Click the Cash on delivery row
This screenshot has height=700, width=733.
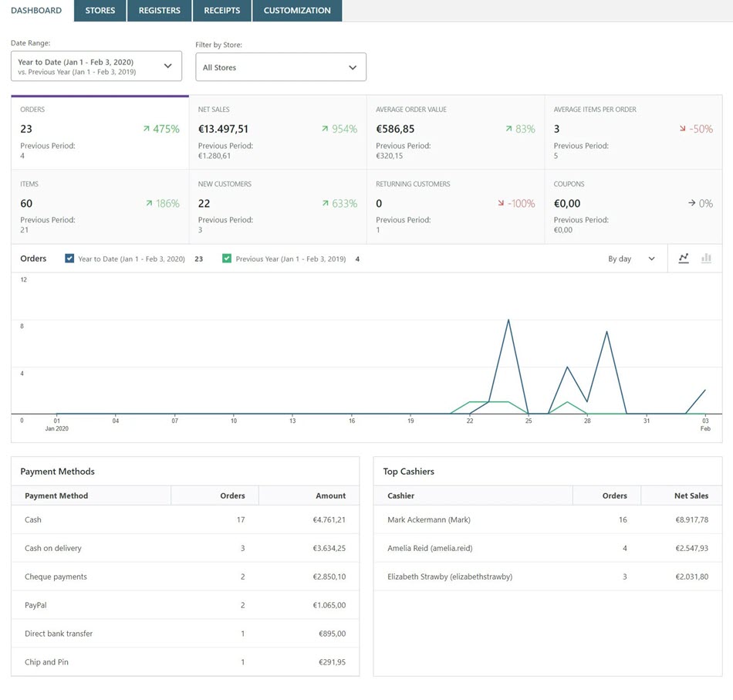click(x=185, y=548)
